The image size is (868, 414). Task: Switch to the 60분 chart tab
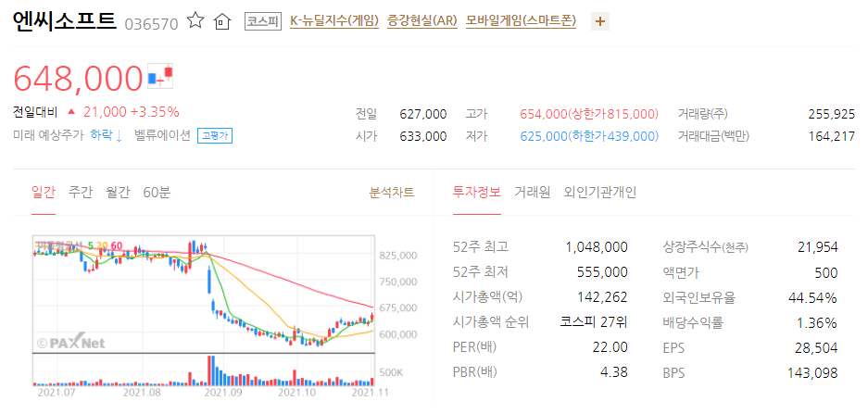click(157, 193)
